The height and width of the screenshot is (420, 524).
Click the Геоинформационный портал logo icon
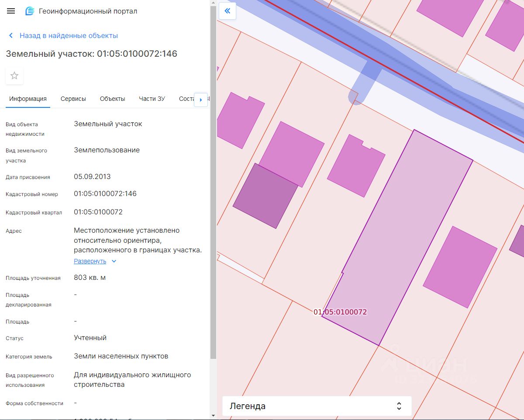coord(30,11)
